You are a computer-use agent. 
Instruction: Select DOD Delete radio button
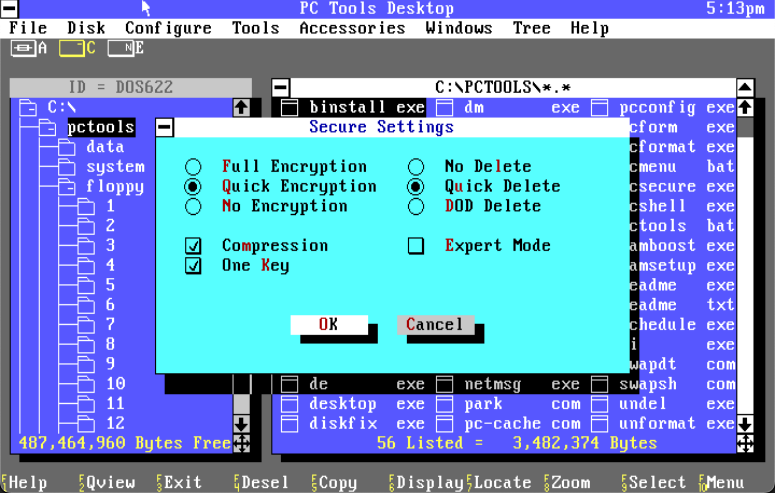coord(416,206)
